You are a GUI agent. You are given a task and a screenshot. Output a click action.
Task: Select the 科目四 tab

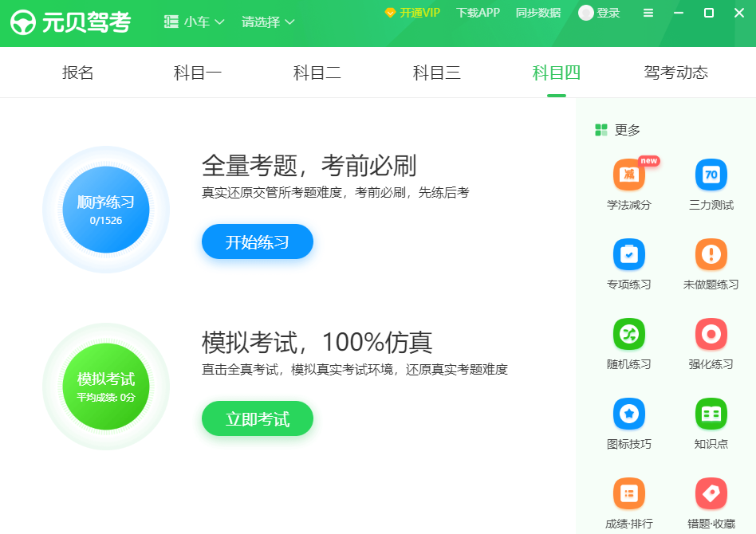click(x=557, y=73)
